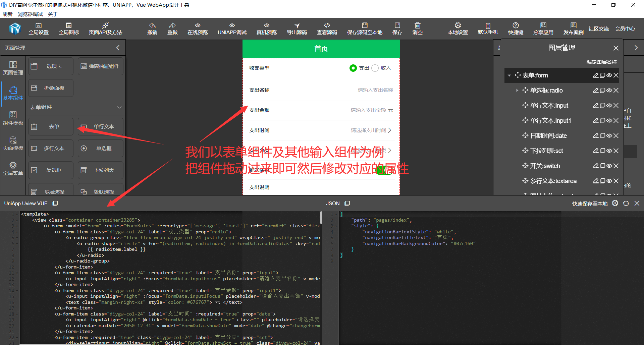
Task: Fold JSON style block at line 3
Action: click(336, 226)
